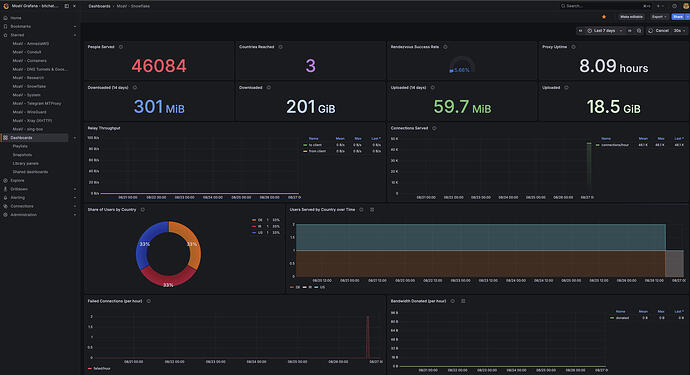This screenshot has height=375, width=690.
Task: Toggle the donated legend series in Bandwidth Donated
Action: [622, 318]
